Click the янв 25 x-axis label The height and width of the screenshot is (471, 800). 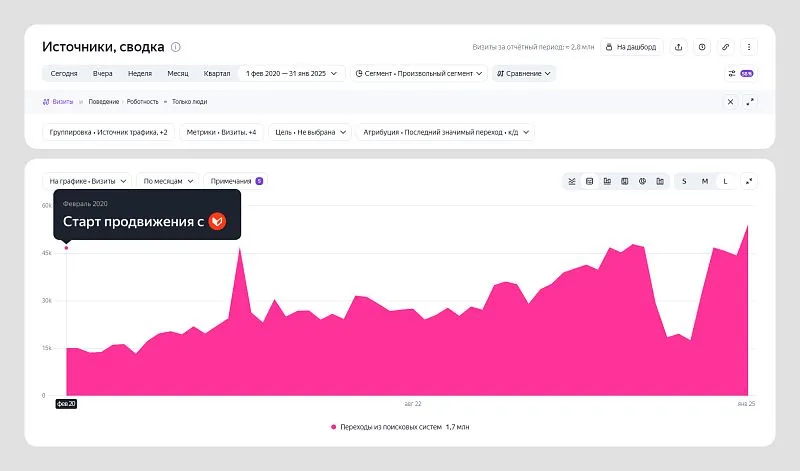(746, 404)
